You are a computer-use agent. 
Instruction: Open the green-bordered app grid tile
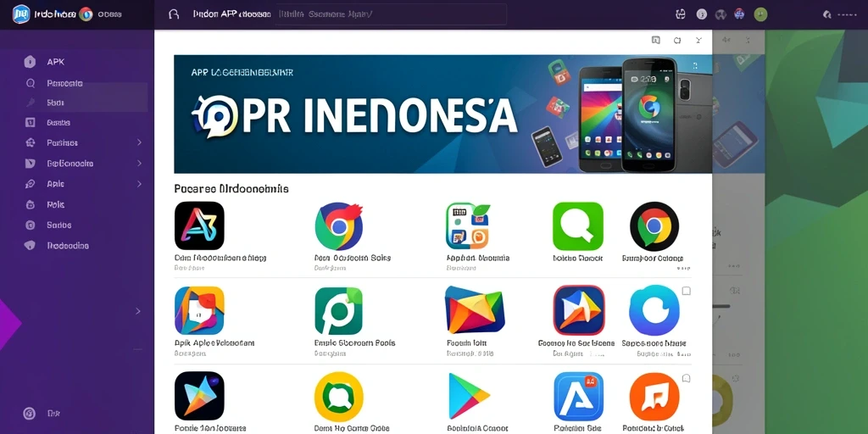[468, 225]
